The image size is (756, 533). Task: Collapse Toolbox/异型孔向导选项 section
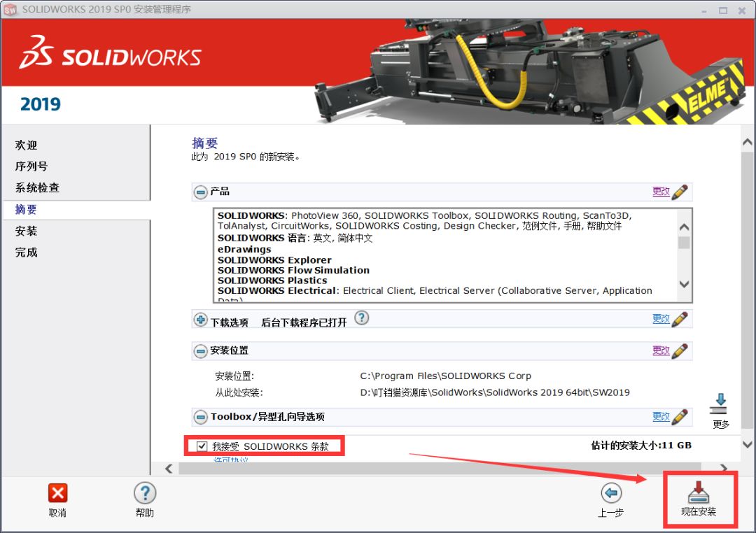(x=201, y=417)
